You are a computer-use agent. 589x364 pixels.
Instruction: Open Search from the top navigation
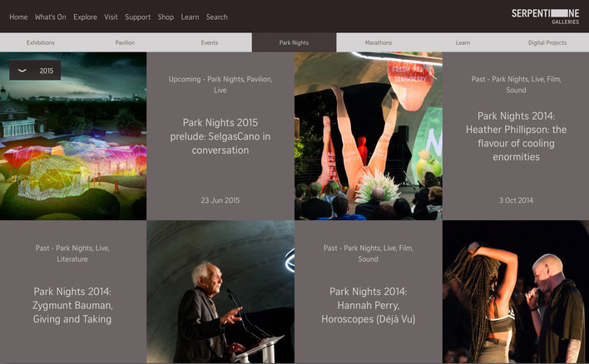pos(216,17)
